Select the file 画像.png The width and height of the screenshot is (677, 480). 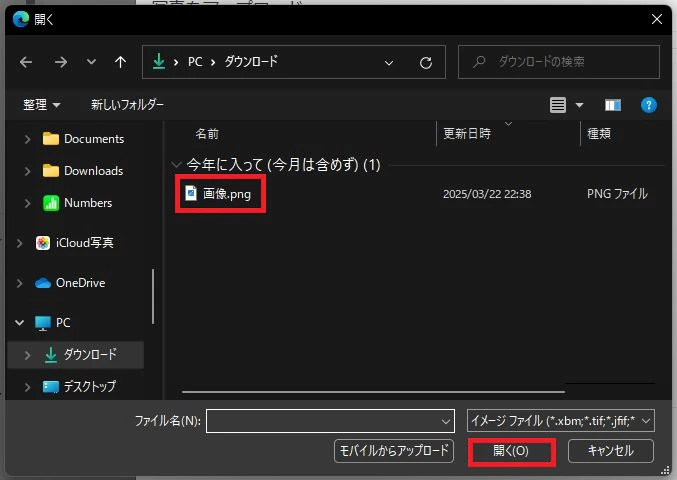tap(227, 193)
